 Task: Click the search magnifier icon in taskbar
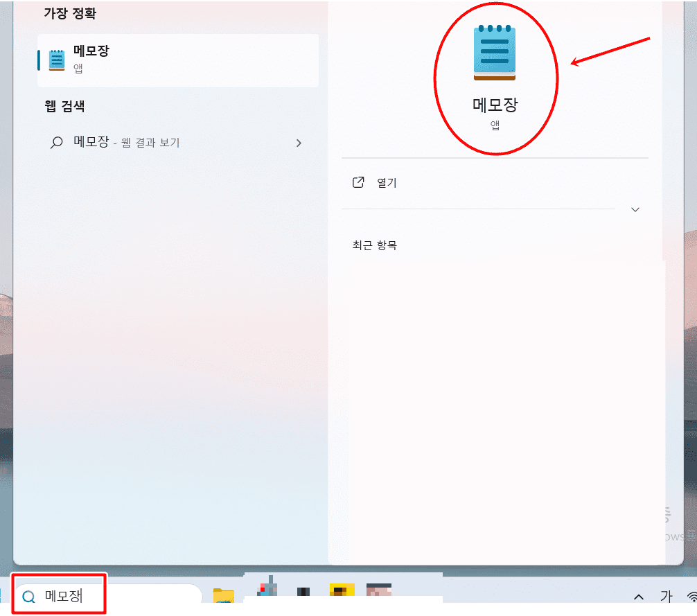point(28,597)
